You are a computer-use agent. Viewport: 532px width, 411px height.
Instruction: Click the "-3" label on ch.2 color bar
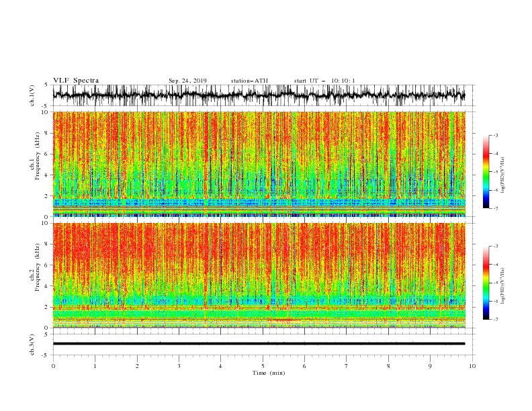tap(496, 246)
